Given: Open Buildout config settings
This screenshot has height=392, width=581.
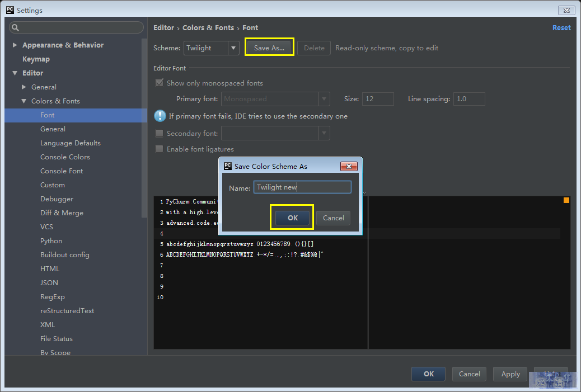Looking at the screenshot, I should pyautogui.click(x=64, y=254).
